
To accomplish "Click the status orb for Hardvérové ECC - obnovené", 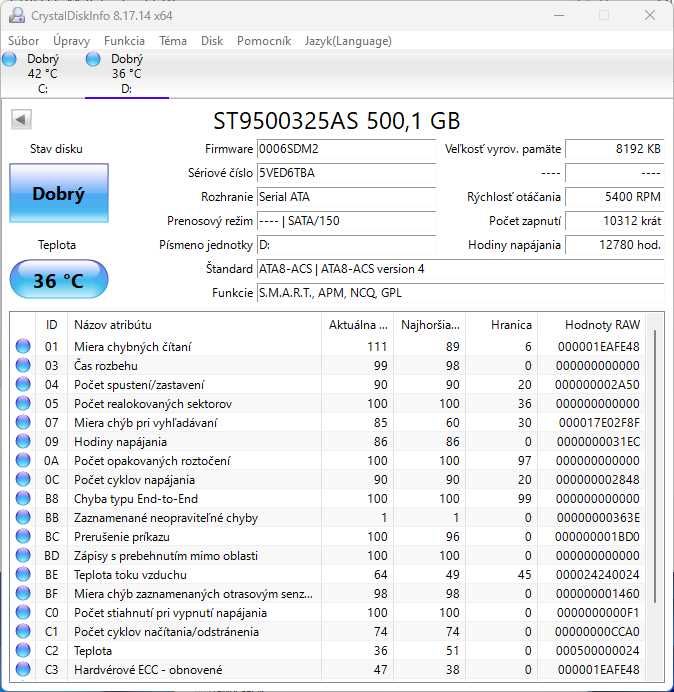I will 23,669.
